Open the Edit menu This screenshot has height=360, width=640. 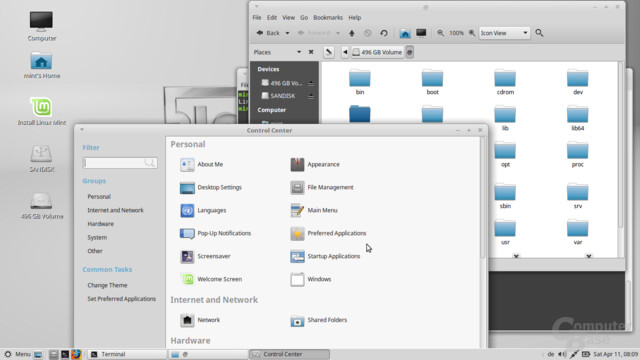(x=272, y=18)
